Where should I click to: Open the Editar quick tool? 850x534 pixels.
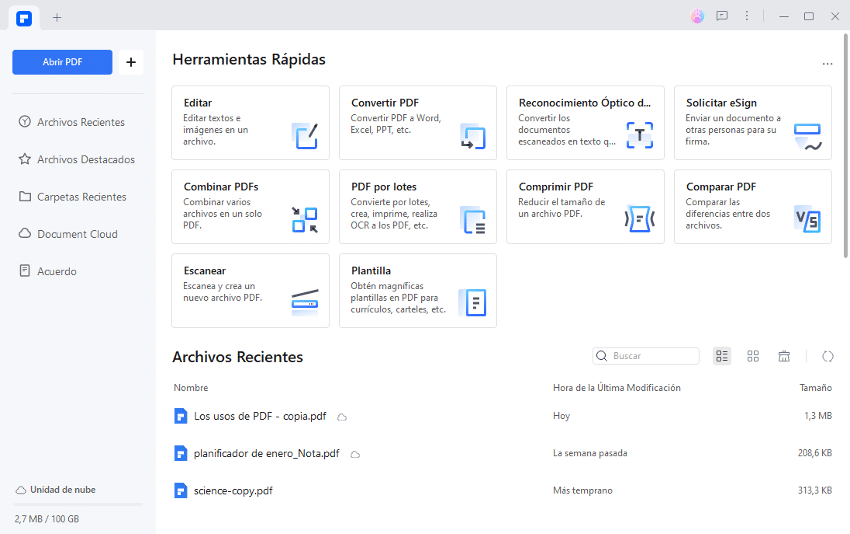click(x=250, y=122)
